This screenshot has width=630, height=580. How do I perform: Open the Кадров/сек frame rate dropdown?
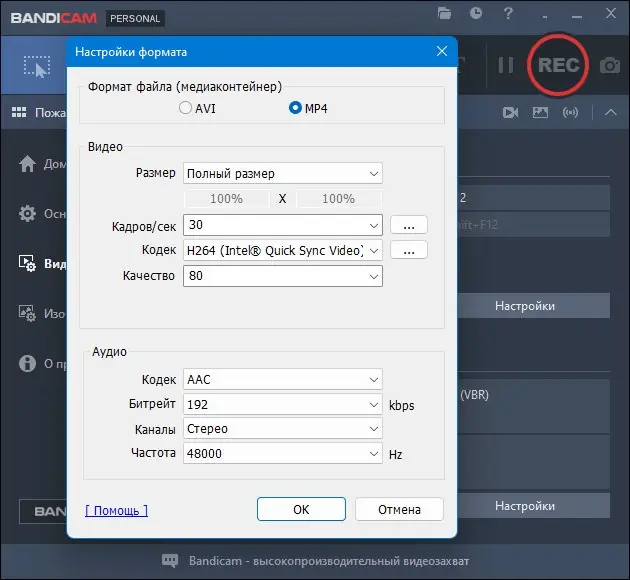[282, 225]
